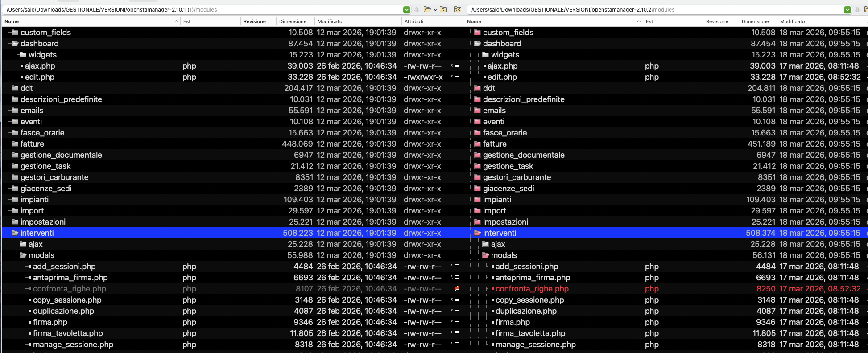The image size is (868, 353).
Task: Collapse the left dashboard folder
Action: click(15, 44)
